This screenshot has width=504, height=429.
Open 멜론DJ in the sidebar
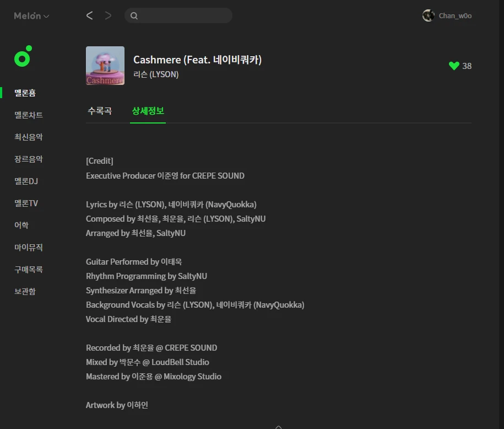[26, 181]
